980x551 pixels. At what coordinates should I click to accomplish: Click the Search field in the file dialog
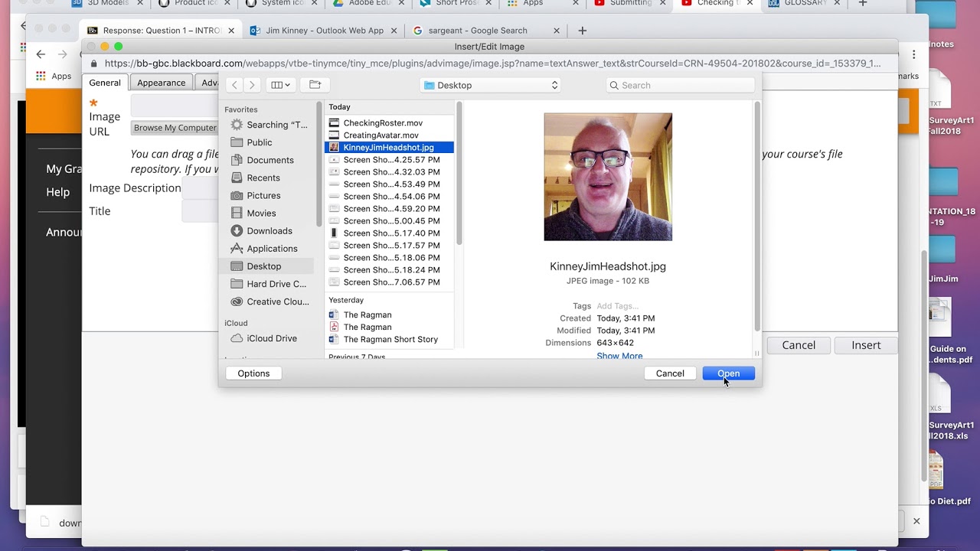click(681, 85)
